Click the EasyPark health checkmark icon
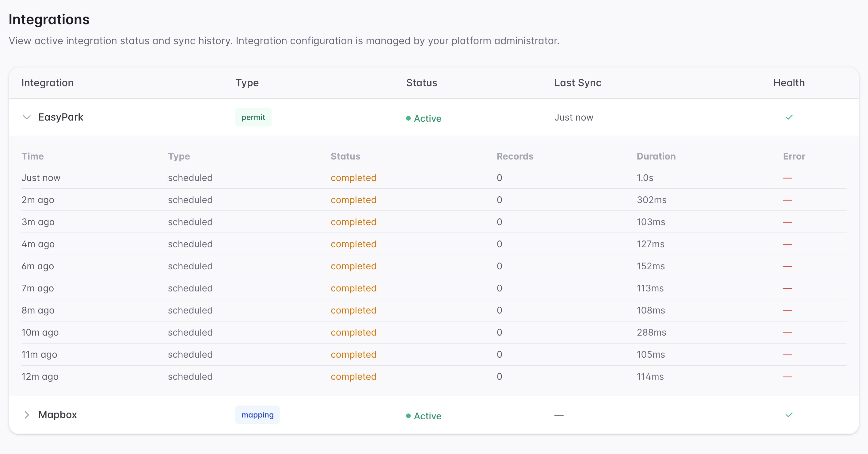Screen dimensions: 868x454 click(x=789, y=117)
